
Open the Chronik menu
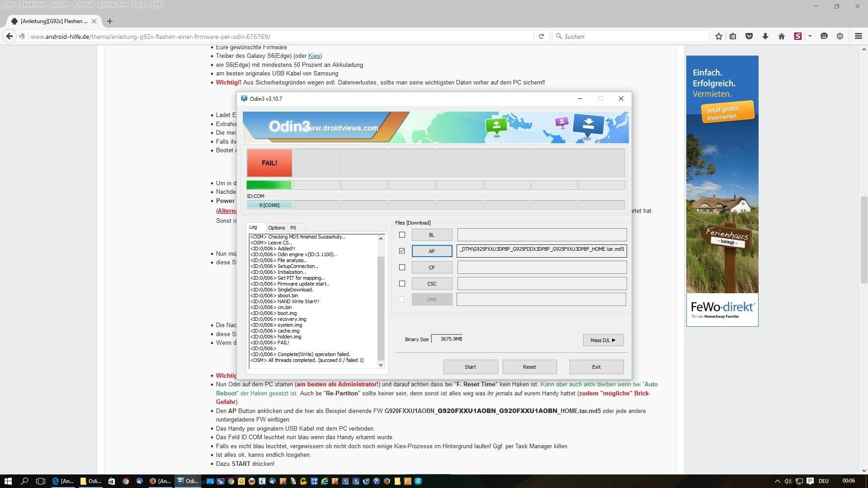pos(84,5)
